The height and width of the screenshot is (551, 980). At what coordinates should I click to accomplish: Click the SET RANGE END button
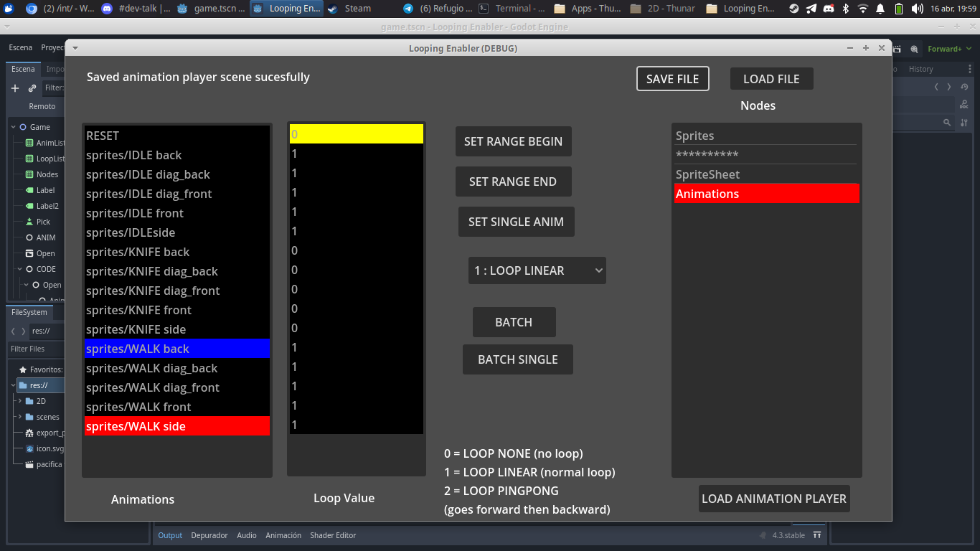point(514,182)
